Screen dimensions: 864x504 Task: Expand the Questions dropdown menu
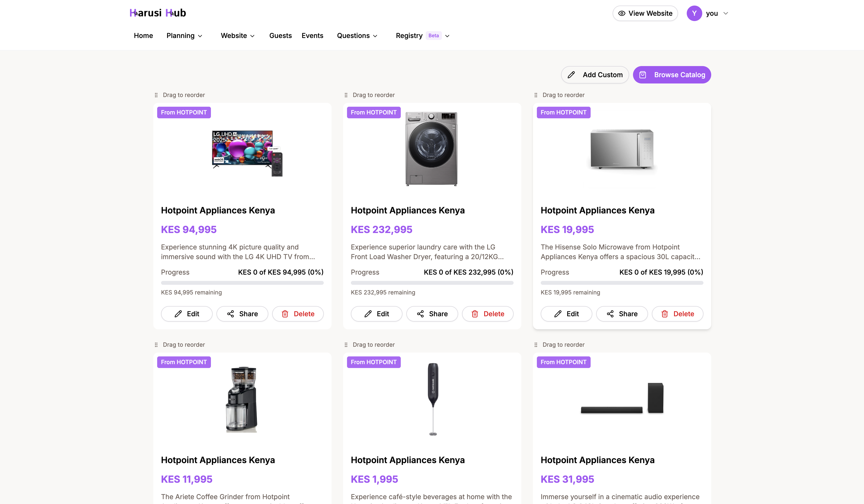pyautogui.click(x=357, y=36)
